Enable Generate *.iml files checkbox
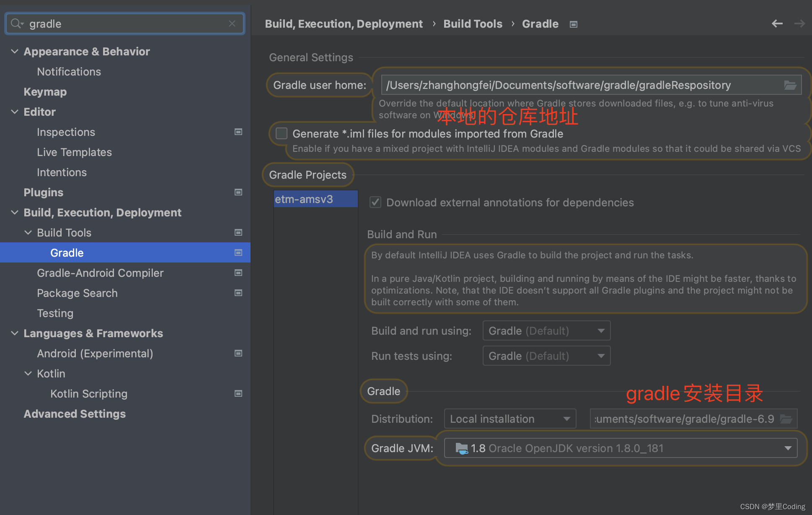The image size is (812, 515). pos(282,133)
